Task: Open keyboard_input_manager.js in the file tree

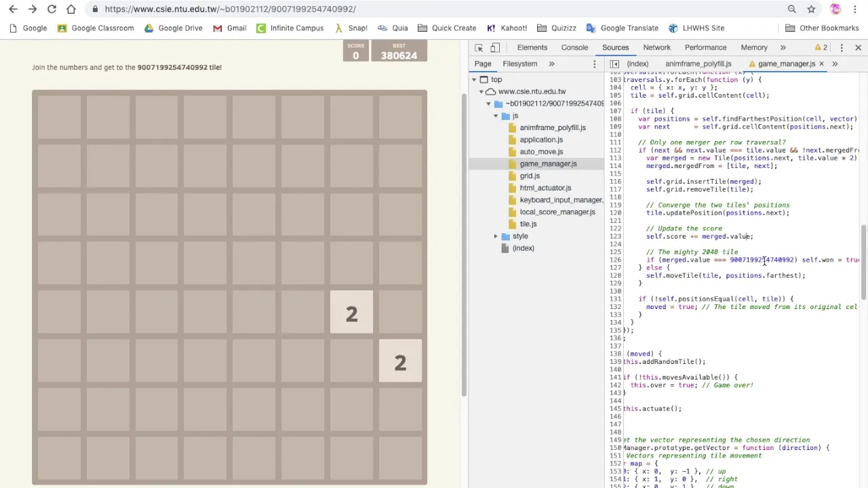Action: coord(561,200)
